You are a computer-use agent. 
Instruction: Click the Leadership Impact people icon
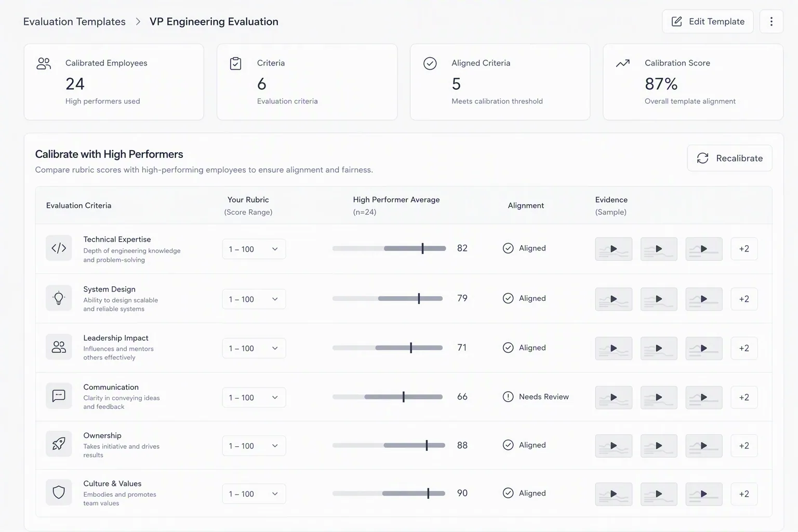[x=59, y=348]
